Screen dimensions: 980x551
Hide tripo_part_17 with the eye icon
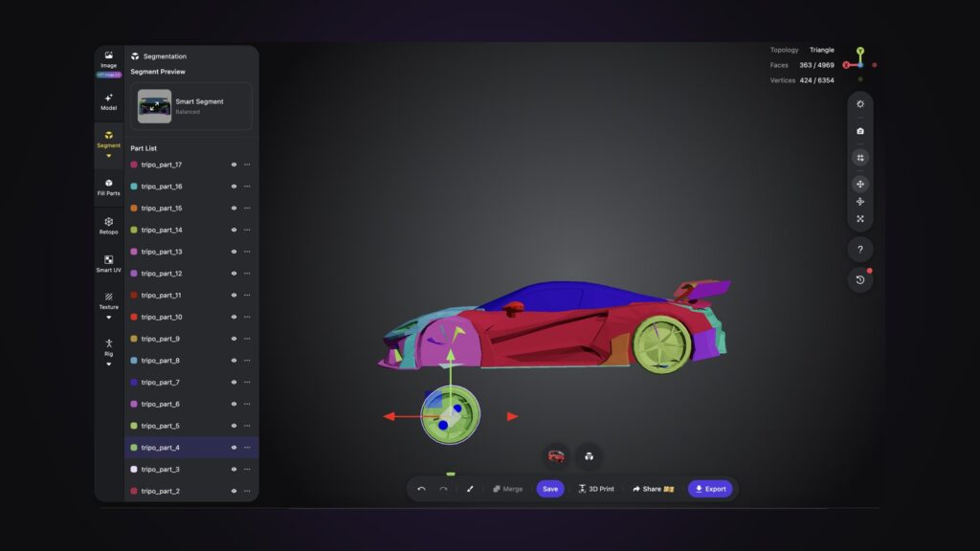point(234,165)
